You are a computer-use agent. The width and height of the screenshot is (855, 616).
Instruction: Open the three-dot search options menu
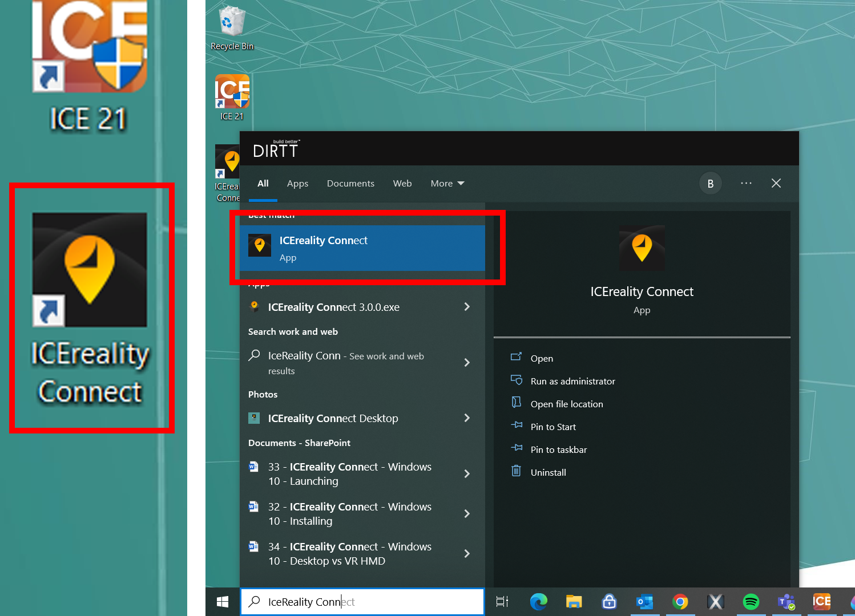(746, 183)
